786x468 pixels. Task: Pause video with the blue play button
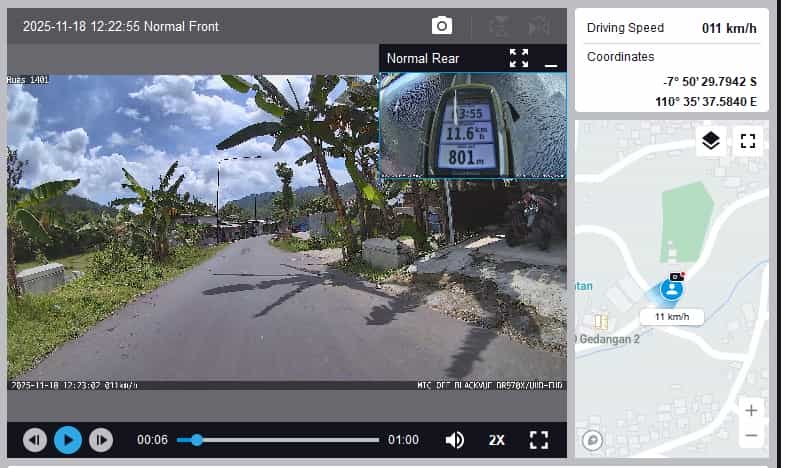(68, 440)
